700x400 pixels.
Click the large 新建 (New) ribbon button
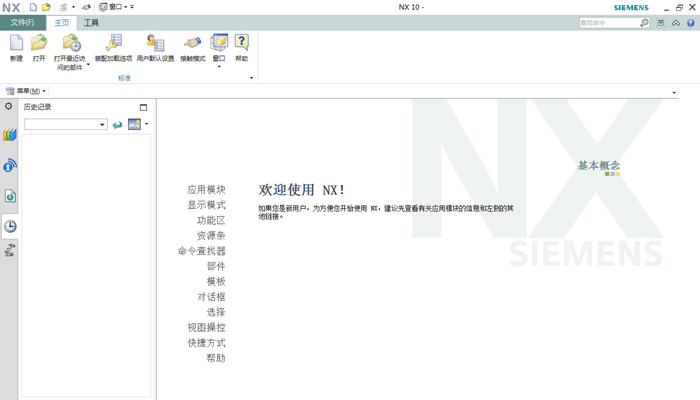[x=16, y=48]
